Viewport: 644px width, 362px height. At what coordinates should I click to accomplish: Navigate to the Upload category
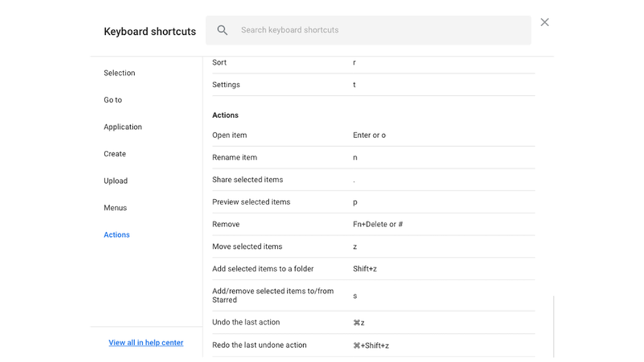pyautogui.click(x=115, y=181)
